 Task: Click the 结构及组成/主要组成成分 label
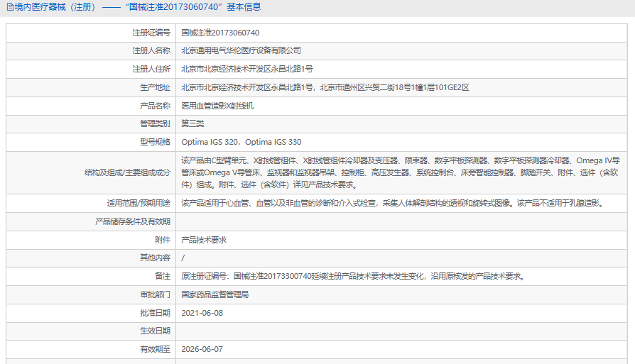click(x=127, y=172)
